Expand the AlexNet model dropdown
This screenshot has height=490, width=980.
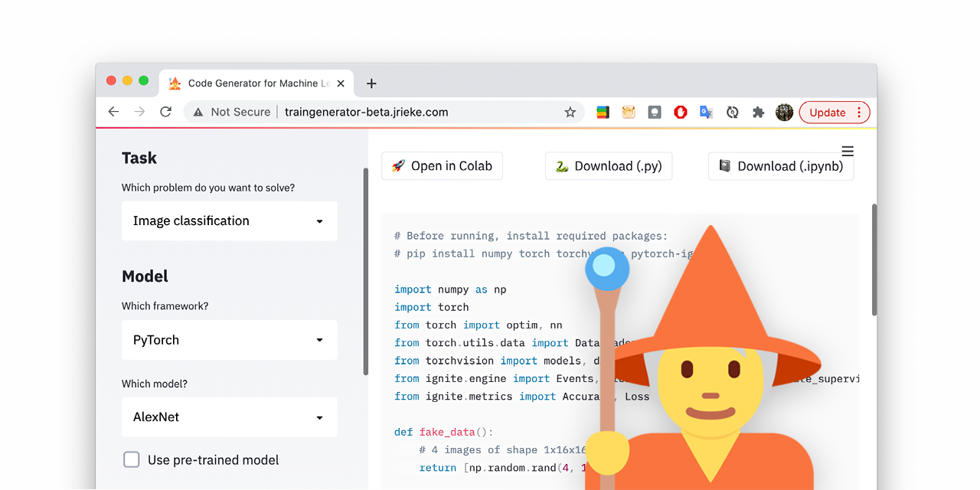coord(229,417)
